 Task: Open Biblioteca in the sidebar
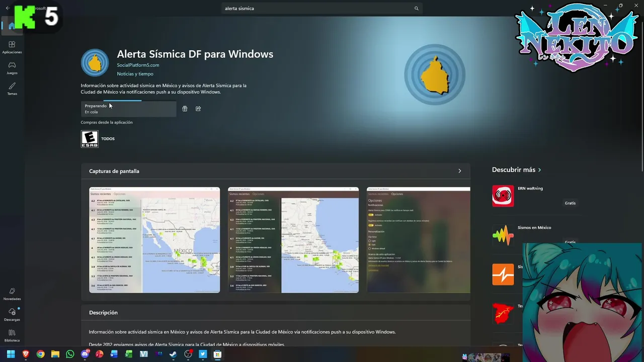(12, 335)
